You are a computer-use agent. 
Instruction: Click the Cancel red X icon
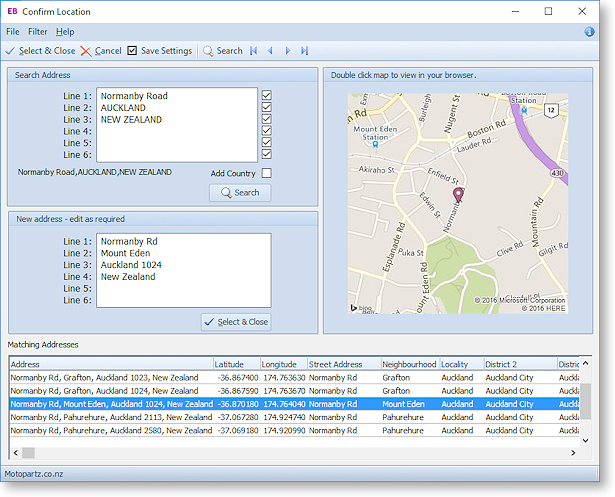(86, 51)
